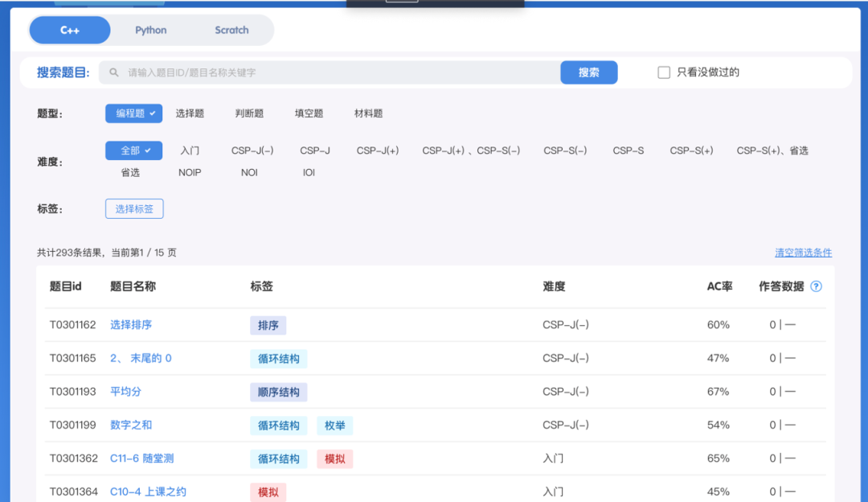868x502 pixels.
Task: Click the 54% AC rate value
Action: 718,425
